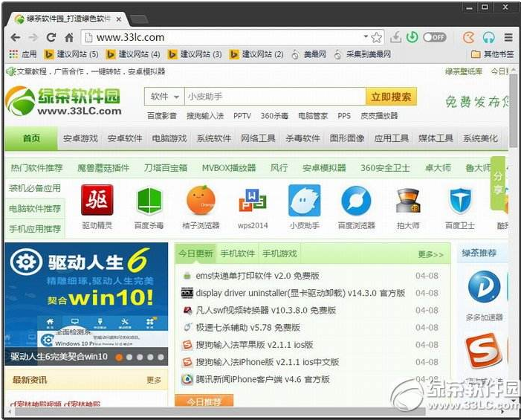Click the 360安全卫士 recommended link
521x420 pixels.
tap(385, 168)
